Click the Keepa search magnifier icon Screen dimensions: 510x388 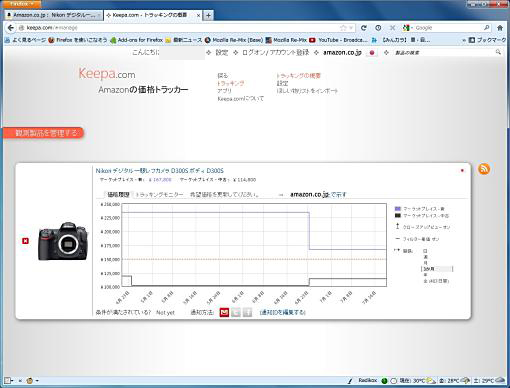pos(498,52)
